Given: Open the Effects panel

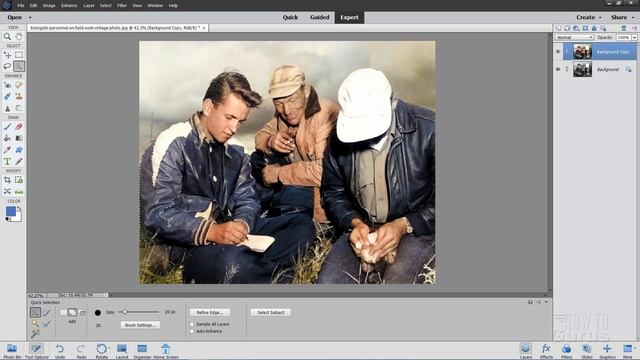Looking at the screenshot, I should [x=546, y=351].
